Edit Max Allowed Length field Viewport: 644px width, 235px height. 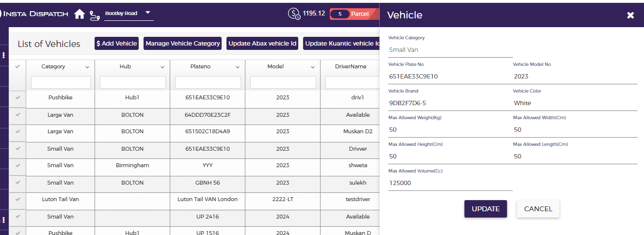point(575,157)
